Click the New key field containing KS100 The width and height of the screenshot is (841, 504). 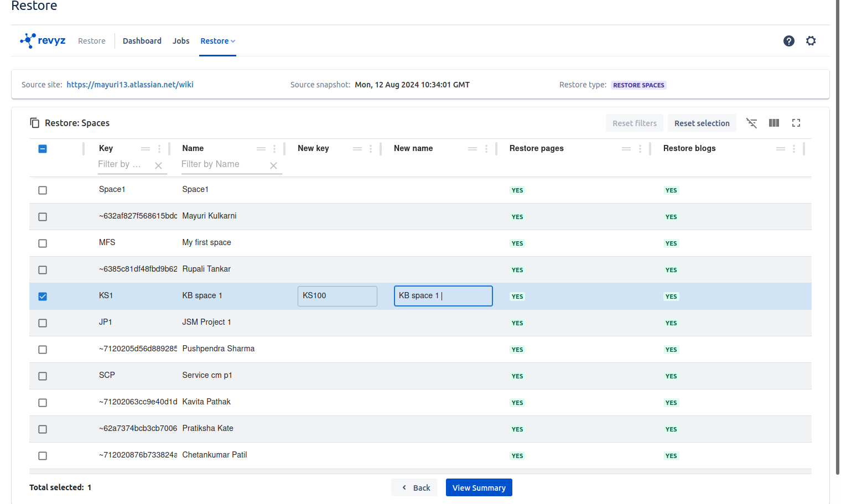click(337, 296)
